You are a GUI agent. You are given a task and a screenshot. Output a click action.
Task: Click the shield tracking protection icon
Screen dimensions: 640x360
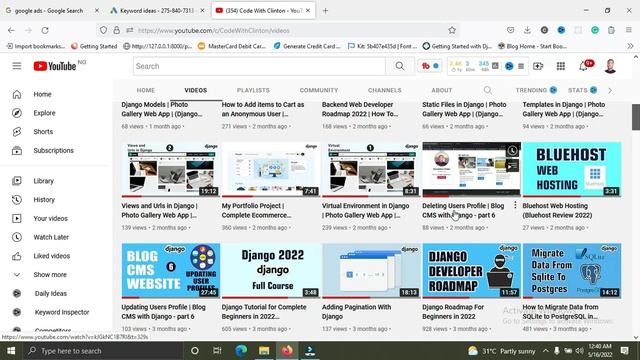[x=103, y=30]
